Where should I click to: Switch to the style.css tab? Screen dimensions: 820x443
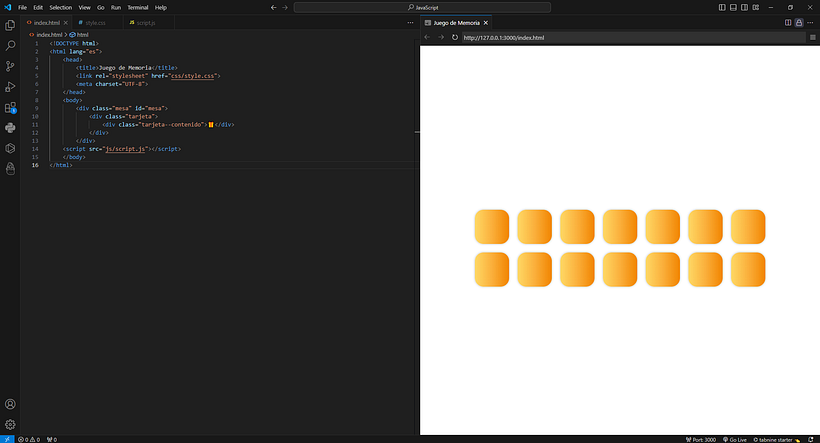coord(95,22)
